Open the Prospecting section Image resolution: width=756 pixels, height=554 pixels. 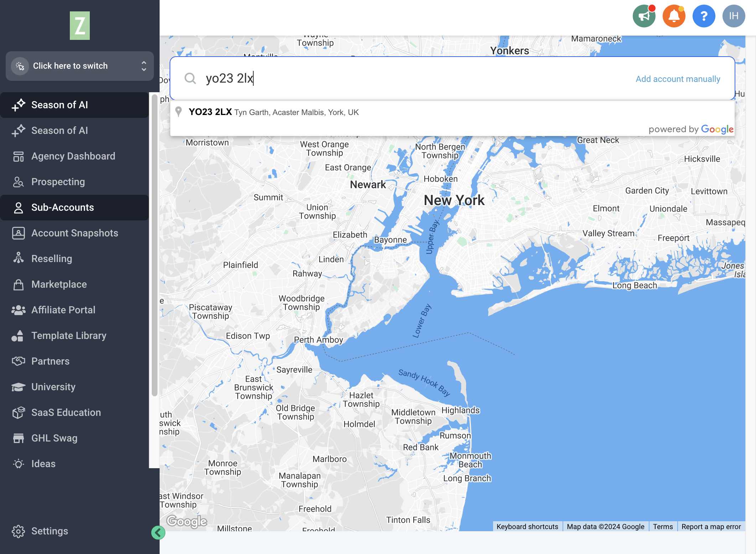pos(74,182)
